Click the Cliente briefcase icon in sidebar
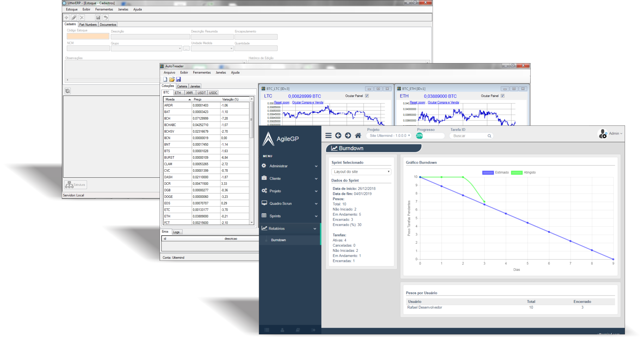 click(x=264, y=178)
